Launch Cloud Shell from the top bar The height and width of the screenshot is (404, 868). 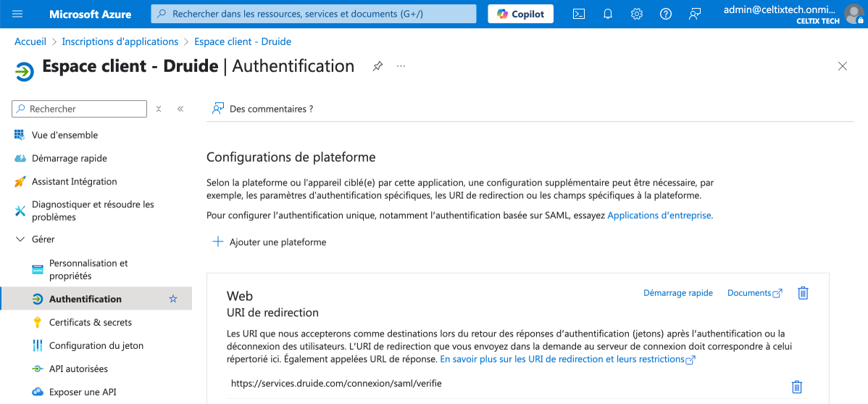coord(579,14)
